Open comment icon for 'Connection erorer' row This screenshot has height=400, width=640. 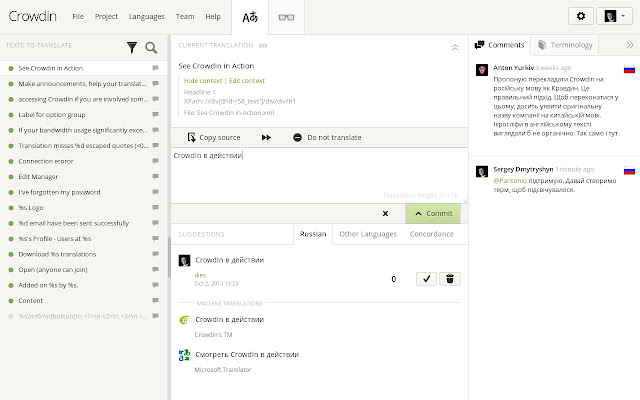(x=156, y=161)
